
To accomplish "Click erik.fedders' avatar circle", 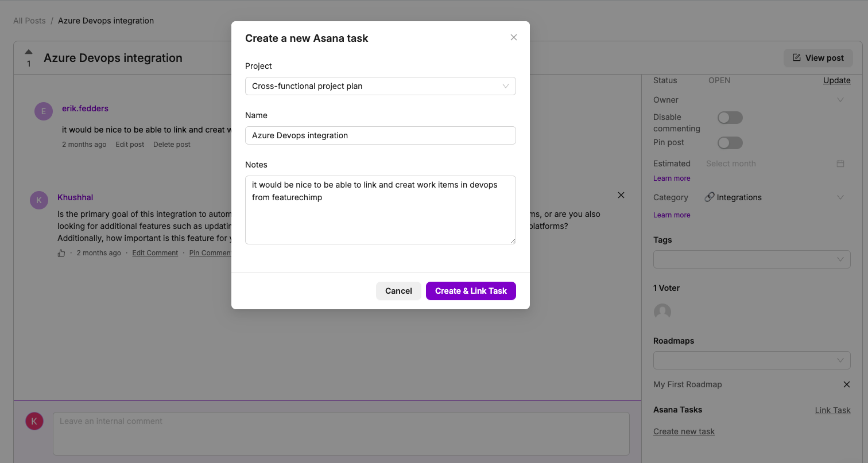I will point(44,111).
